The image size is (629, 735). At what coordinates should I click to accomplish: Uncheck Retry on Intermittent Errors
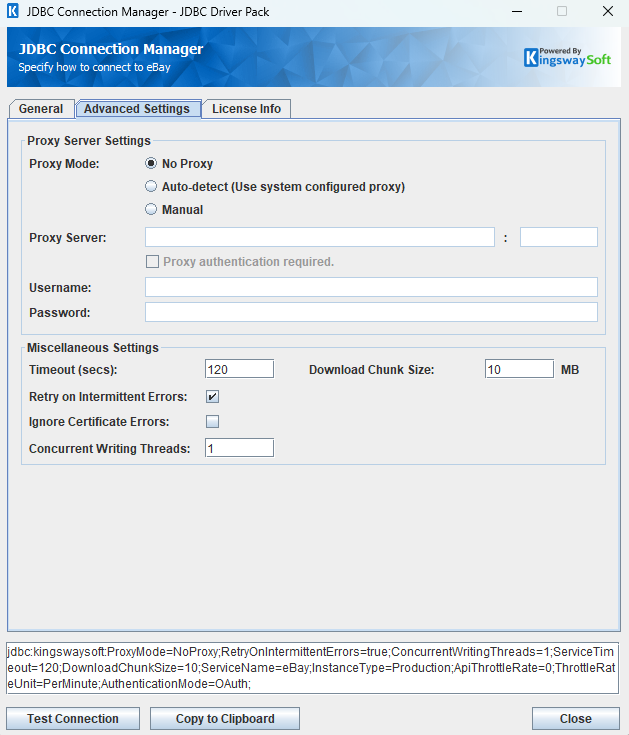[212, 397]
